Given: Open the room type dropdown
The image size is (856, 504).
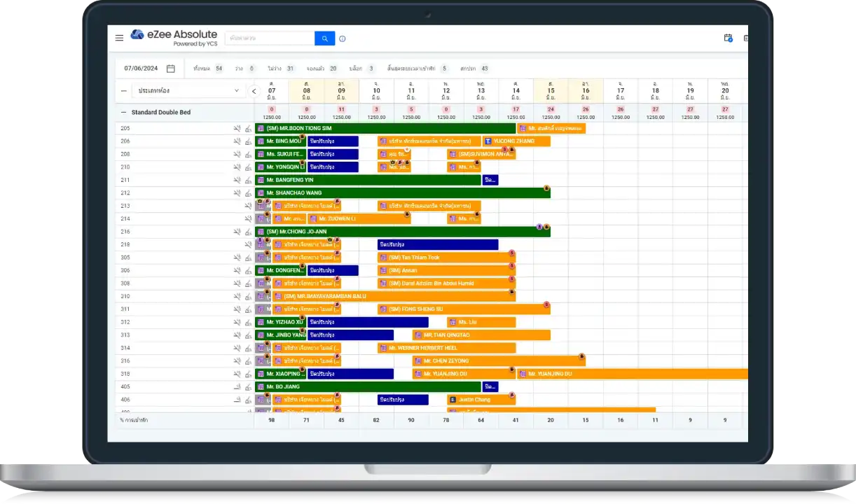Looking at the screenshot, I should click(188, 91).
